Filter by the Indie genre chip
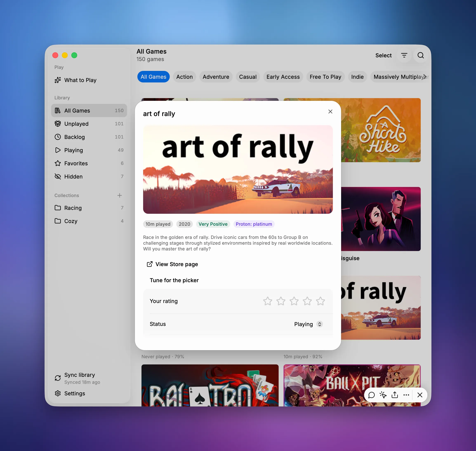476x451 pixels. [357, 77]
